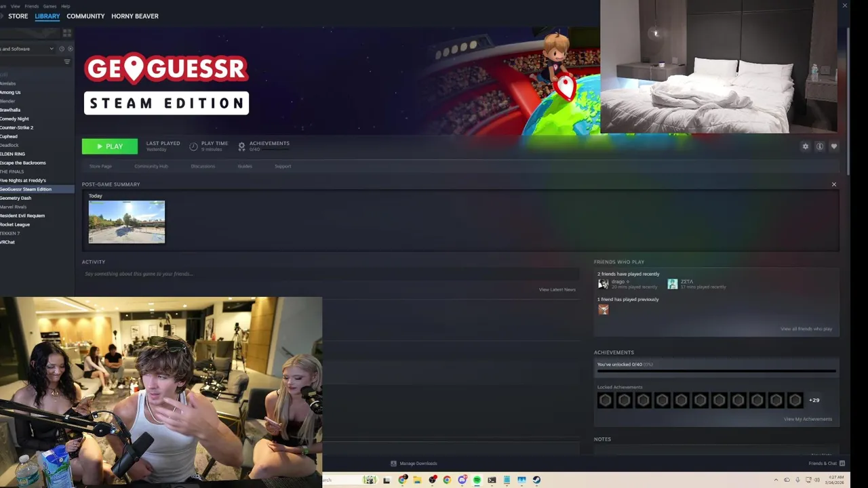868x488 pixels.
Task: Click View Latest News
Action: click(x=557, y=289)
